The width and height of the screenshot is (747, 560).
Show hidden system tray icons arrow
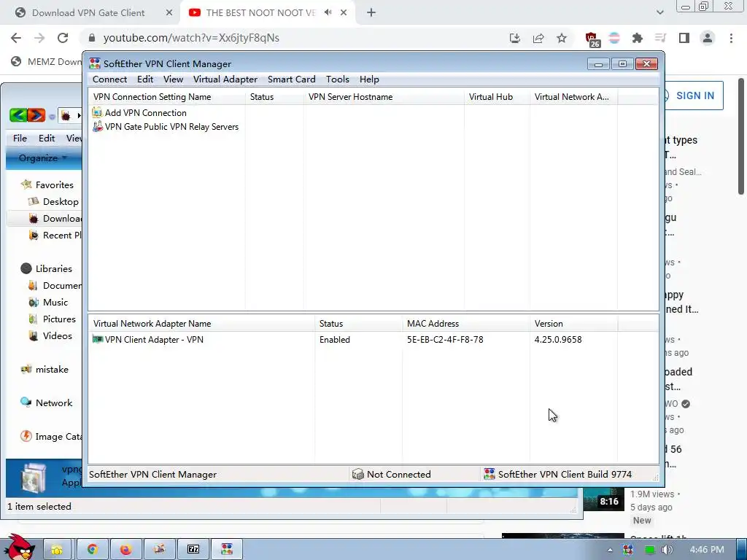(610, 550)
